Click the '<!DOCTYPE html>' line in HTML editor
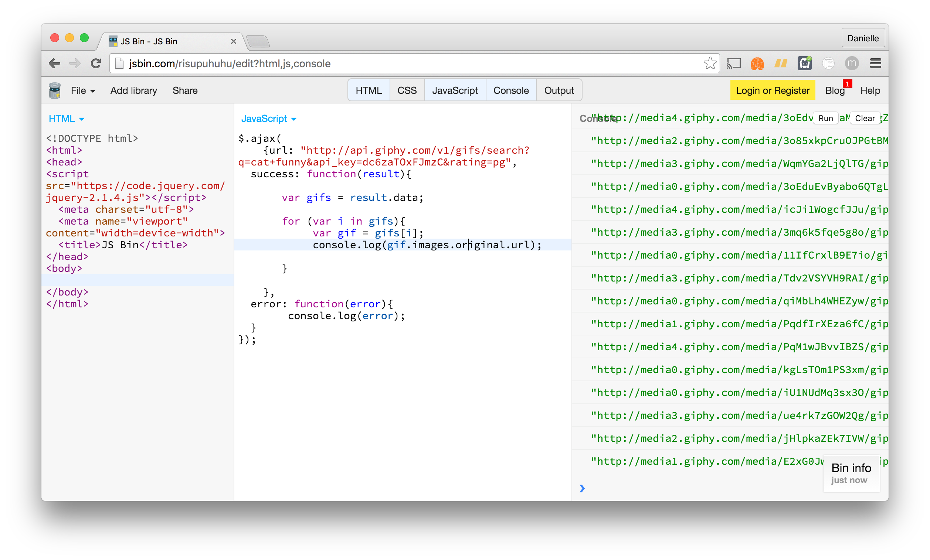930x560 pixels. pyautogui.click(x=92, y=139)
